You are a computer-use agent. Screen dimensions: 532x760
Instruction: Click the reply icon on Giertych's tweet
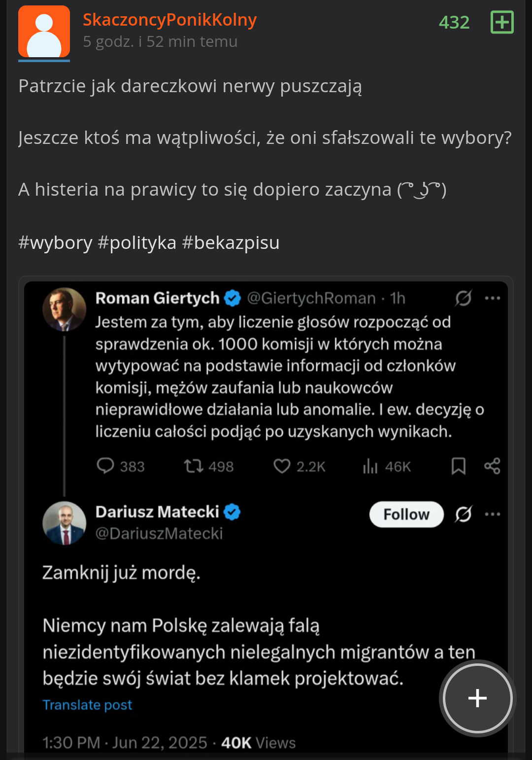[105, 466]
